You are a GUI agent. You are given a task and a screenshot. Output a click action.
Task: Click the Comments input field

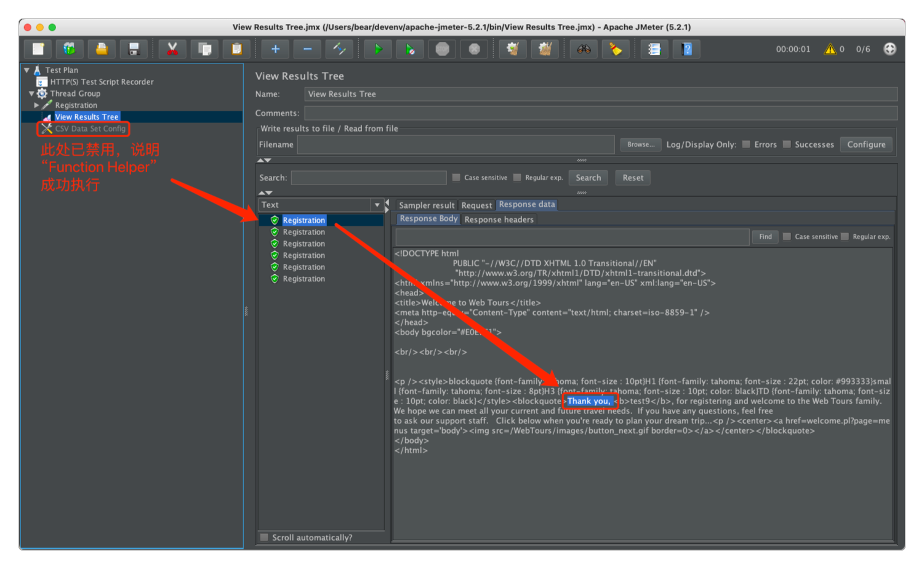click(601, 113)
